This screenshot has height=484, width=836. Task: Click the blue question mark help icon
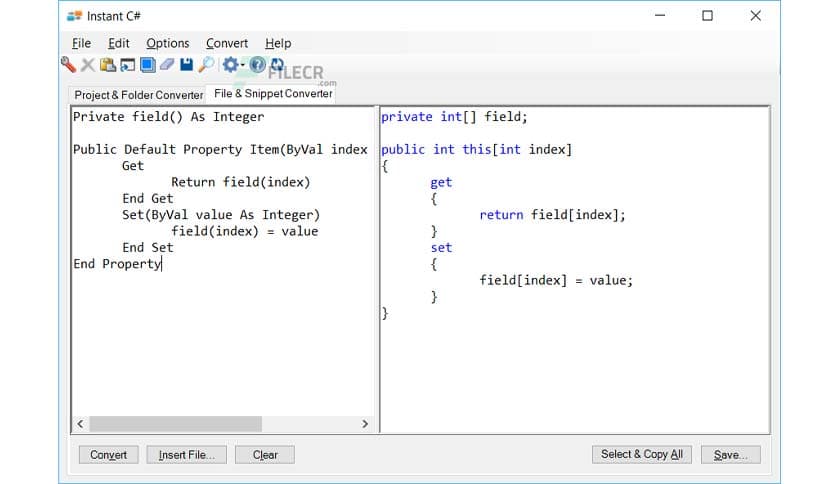click(x=257, y=65)
